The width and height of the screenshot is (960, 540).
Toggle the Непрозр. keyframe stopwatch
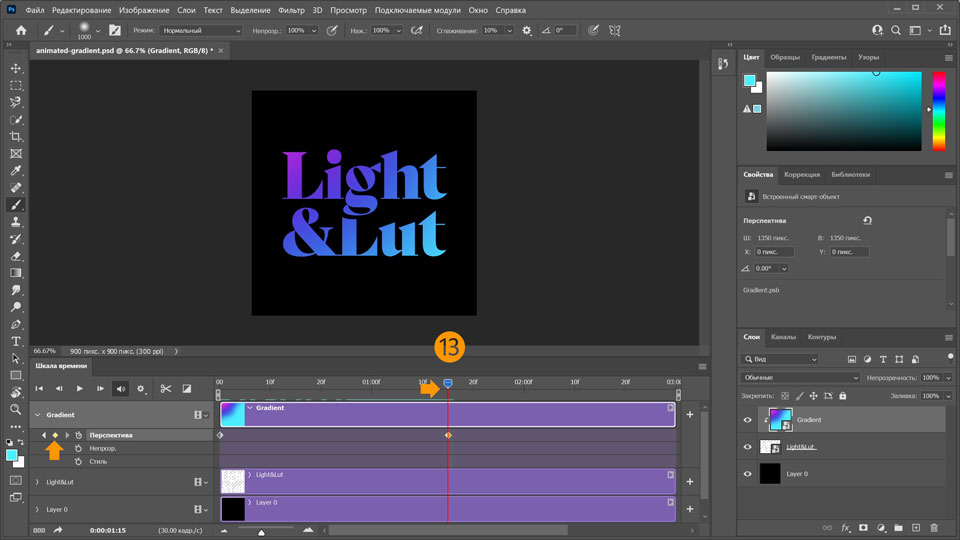[78, 449]
